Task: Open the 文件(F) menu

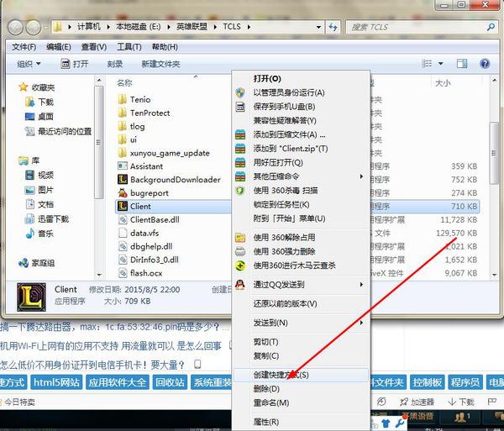Action: point(24,47)
